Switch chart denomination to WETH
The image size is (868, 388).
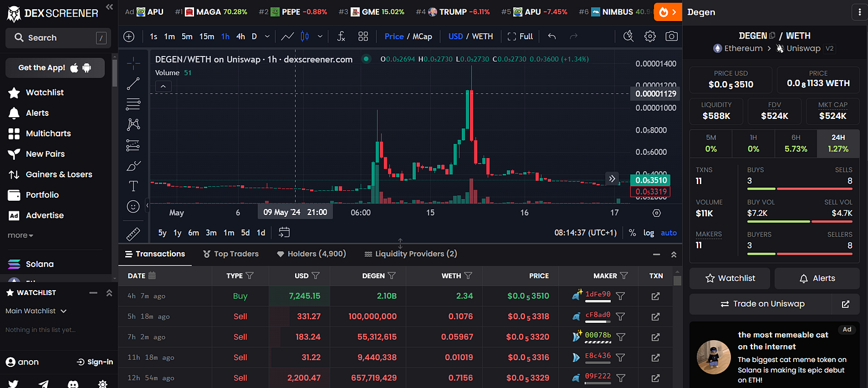pos(482,37)
